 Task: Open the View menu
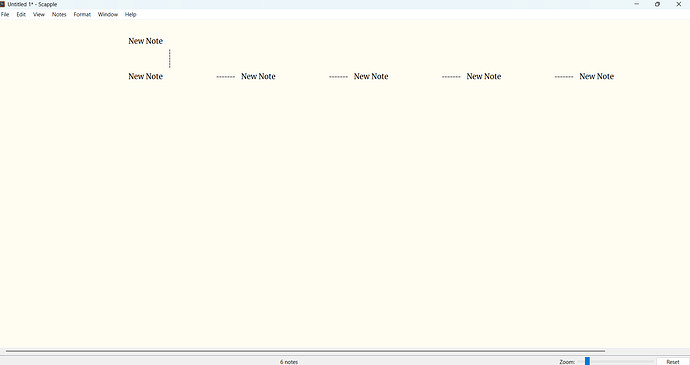coord(39,15)
